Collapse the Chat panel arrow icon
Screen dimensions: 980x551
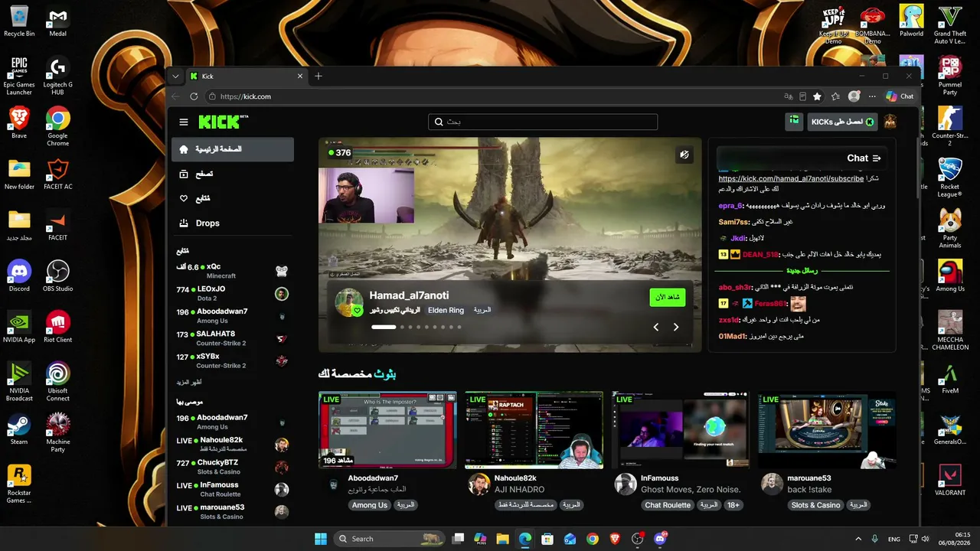coord(877,158)
